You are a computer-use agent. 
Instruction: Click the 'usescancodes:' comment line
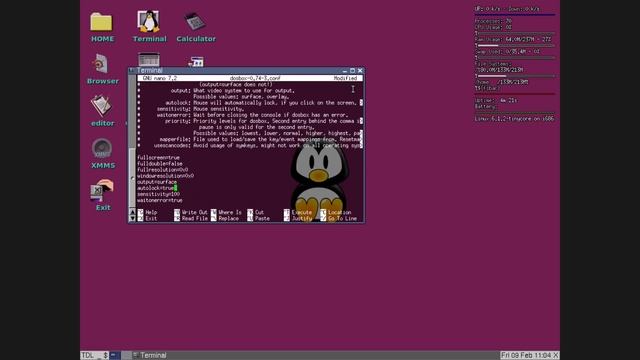(x=250, y=145)
